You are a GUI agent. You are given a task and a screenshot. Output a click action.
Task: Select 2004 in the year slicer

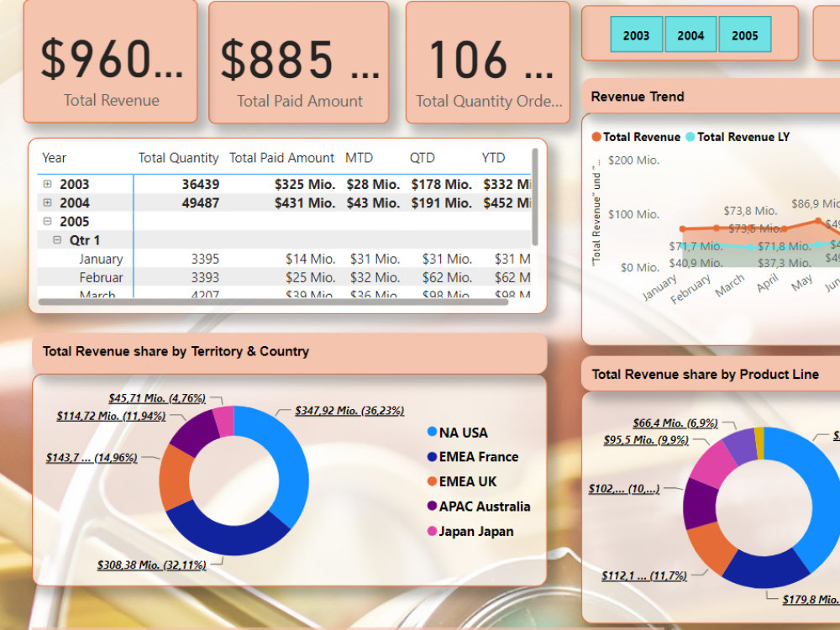coord(690,34)
